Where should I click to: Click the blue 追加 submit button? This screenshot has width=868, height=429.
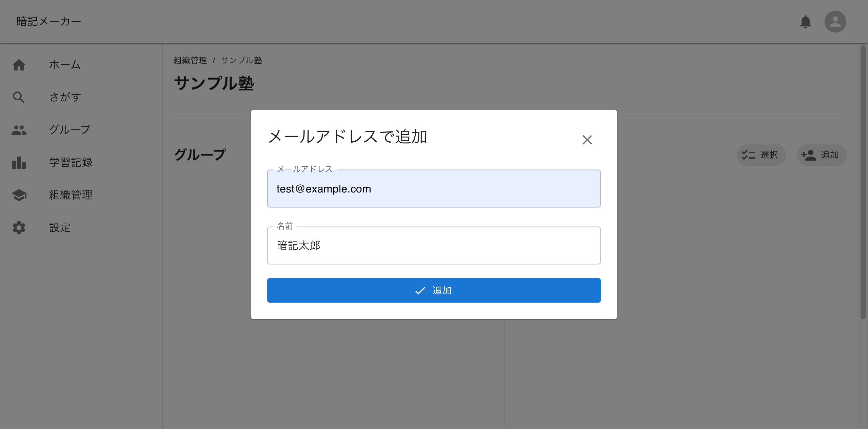[x=434, y=290]
